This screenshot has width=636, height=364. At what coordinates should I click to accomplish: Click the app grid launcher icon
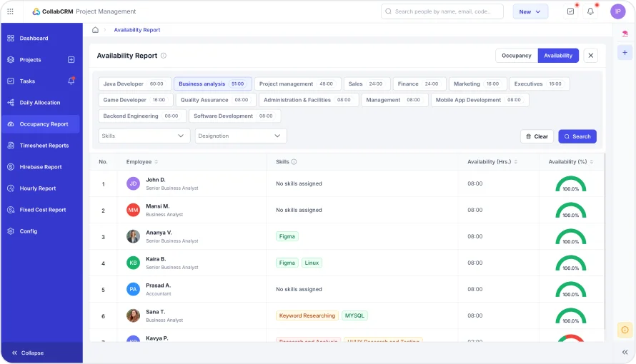pos(10,11)
